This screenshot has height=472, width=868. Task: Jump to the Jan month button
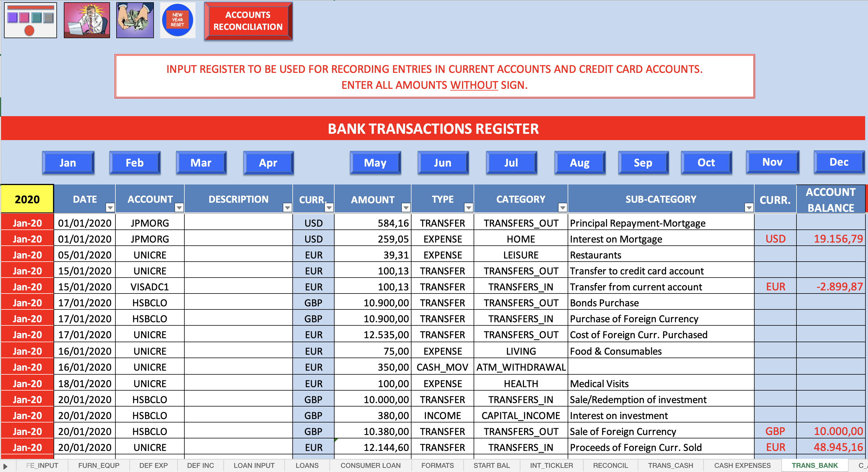point(68,163)
